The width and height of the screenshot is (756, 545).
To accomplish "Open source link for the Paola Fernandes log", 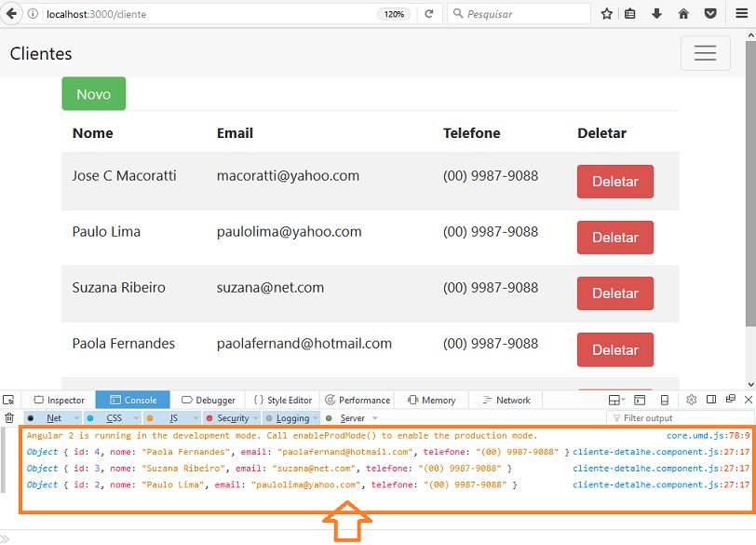I will tap(661, 452).
